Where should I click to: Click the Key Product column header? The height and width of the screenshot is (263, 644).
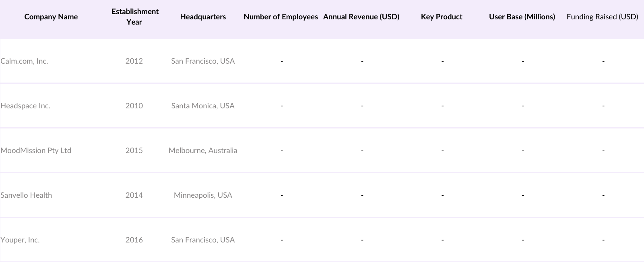(x=442, y=17)
